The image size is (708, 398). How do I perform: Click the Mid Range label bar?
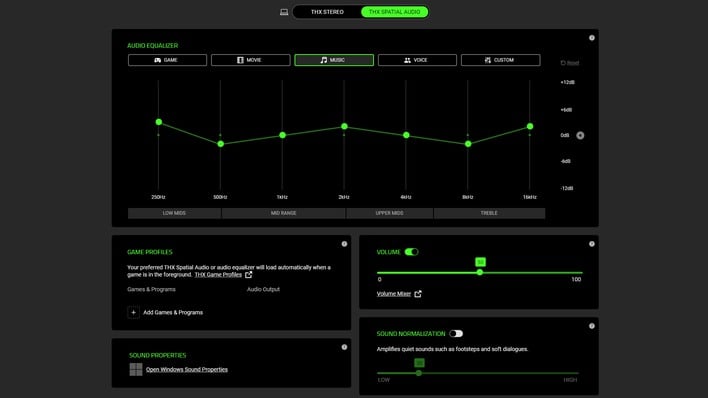point(284,213)
